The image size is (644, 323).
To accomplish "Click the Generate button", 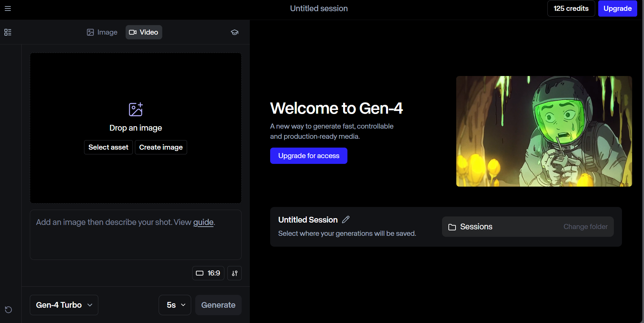I will pos(218,305).
